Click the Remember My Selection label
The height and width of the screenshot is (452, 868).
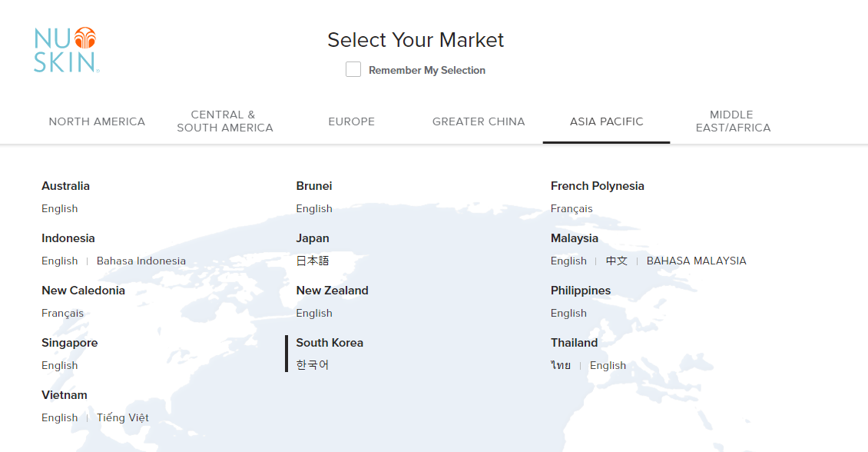pyautogui.click(x=427, y=71)
